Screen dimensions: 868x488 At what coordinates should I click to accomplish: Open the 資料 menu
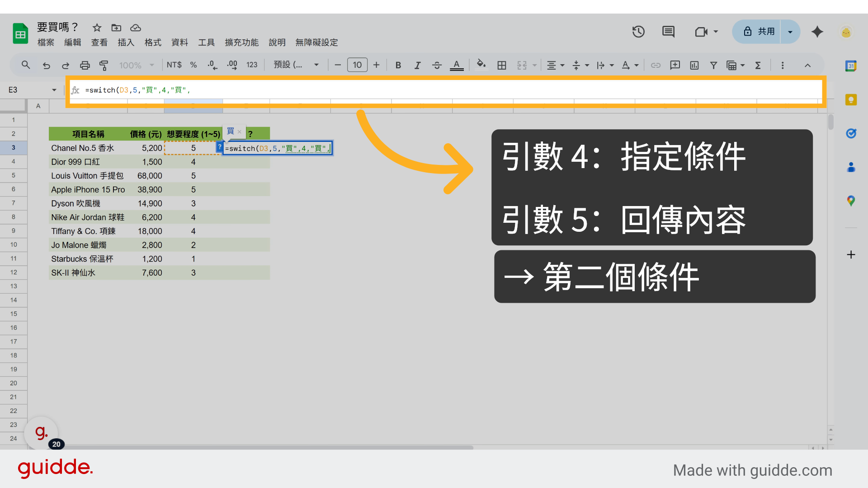pyautogui.click(x=179, y=42)
